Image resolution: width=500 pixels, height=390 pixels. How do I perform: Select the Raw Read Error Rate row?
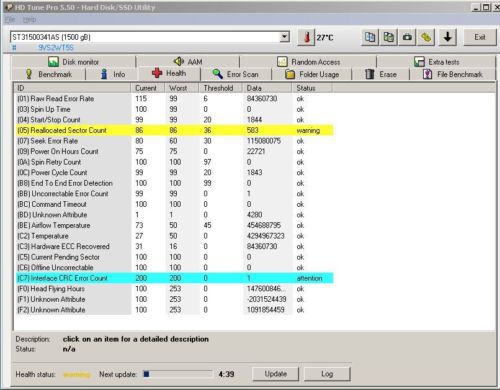click(175, 99)
